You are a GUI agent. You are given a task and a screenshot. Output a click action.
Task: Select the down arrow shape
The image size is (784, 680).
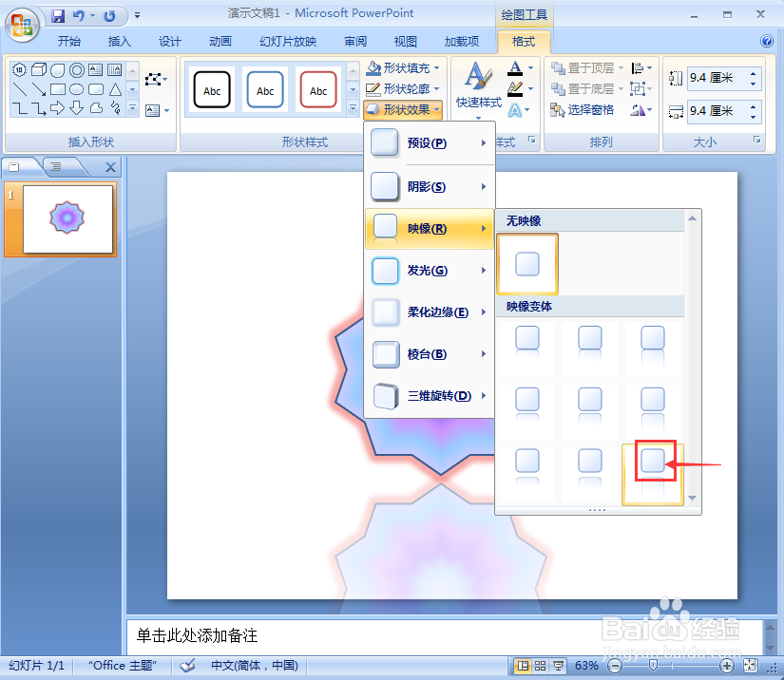tap(77, 108)
